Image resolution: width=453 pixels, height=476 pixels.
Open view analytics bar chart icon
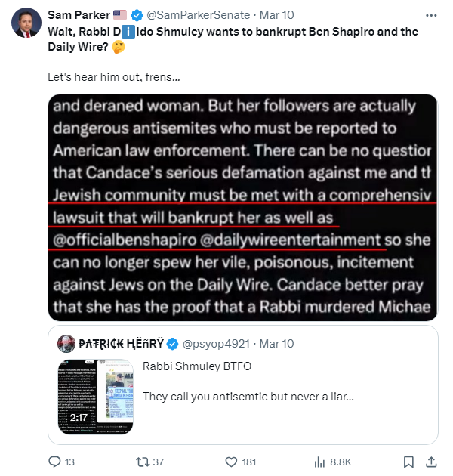[x=319, y=461]
